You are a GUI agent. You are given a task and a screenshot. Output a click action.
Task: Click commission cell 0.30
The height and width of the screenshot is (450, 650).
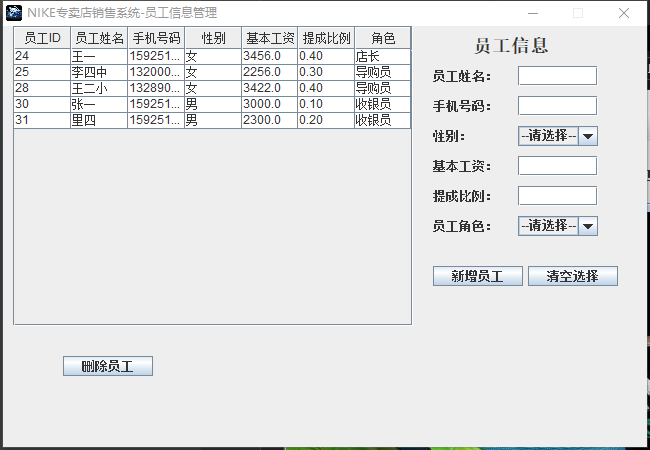coord(326,72)
